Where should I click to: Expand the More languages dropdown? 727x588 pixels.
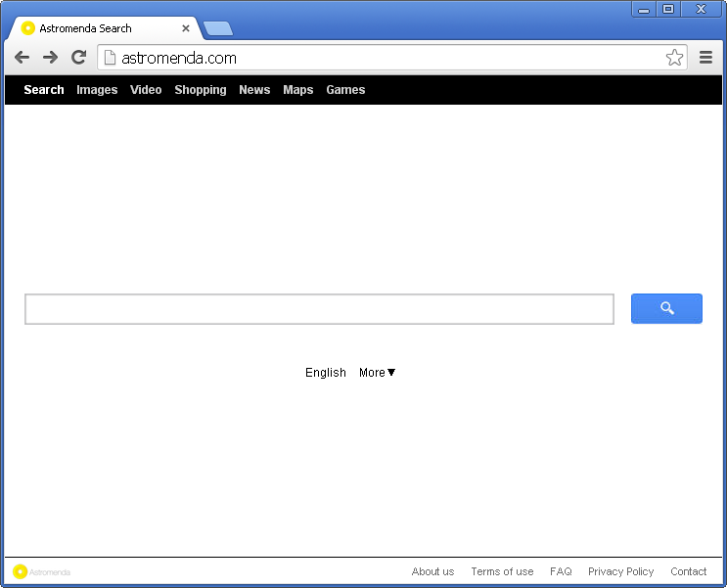point(377,373)
